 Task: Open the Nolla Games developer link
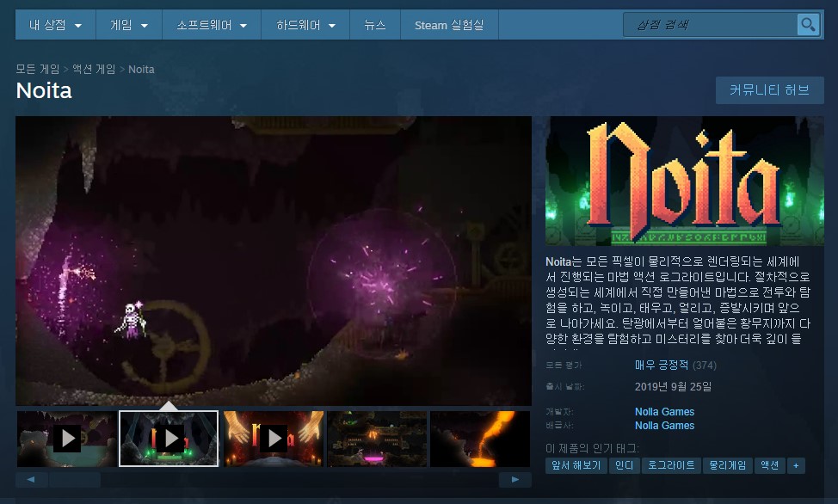click(664, 412)
